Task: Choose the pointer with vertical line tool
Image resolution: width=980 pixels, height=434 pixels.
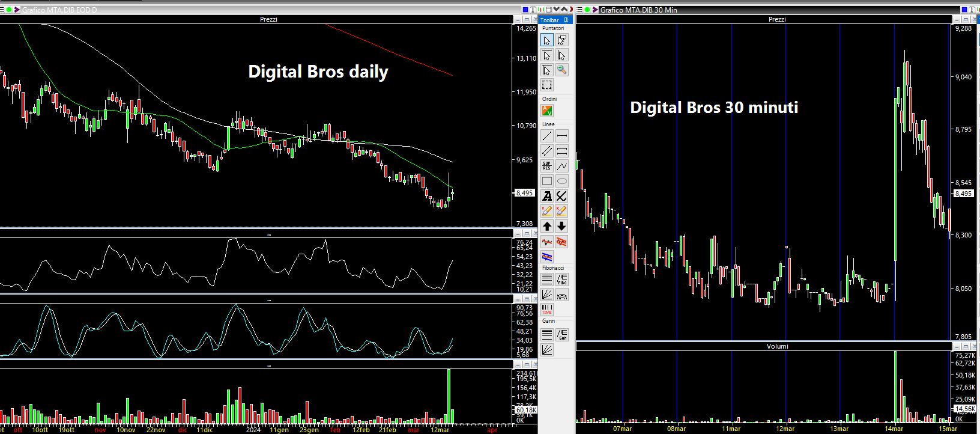Action: tap(561, 55)
